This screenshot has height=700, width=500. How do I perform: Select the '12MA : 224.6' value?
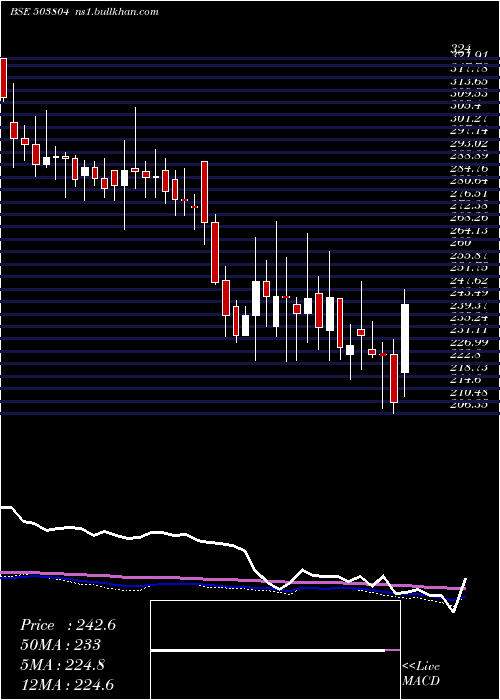pyautogui.click(x=67, y=684)
